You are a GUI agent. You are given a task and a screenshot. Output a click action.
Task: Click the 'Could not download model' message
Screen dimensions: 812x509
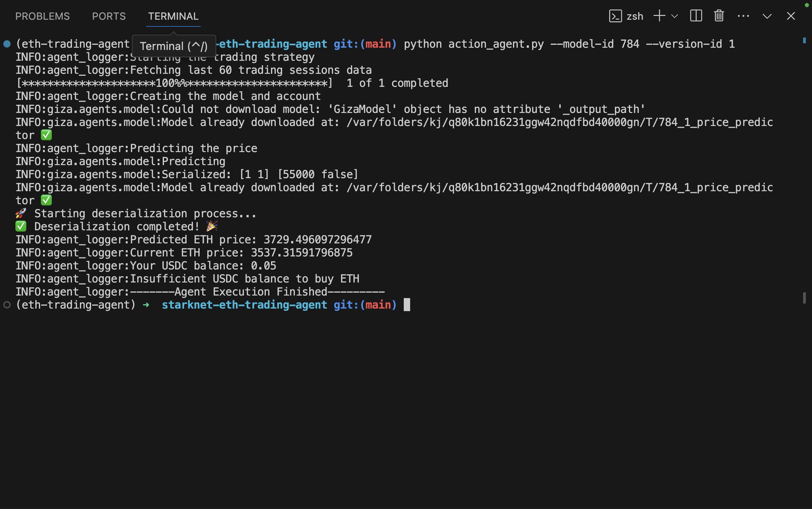coord(330,109)
